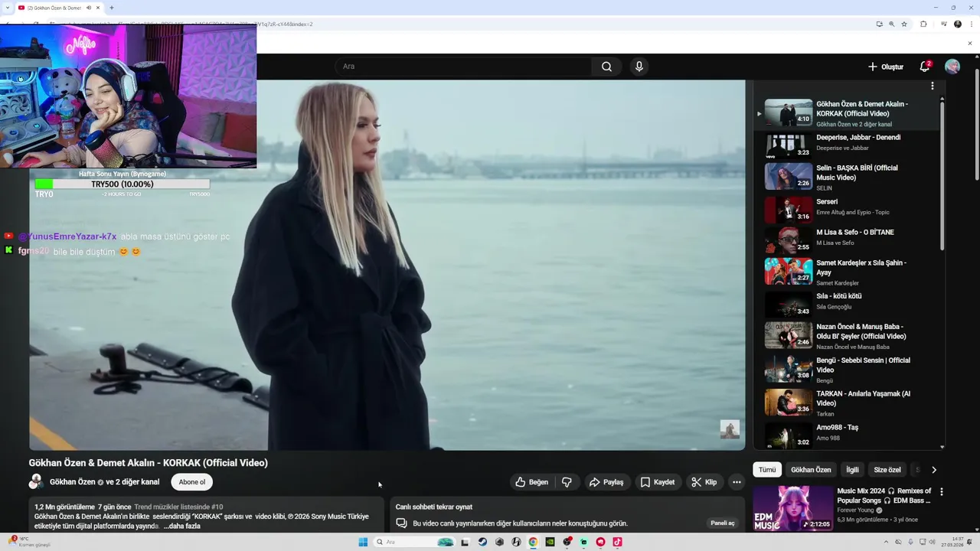Click Chrome zoom magnifier in address bar
The image size is (980, 551).
(x=891, y=24)
